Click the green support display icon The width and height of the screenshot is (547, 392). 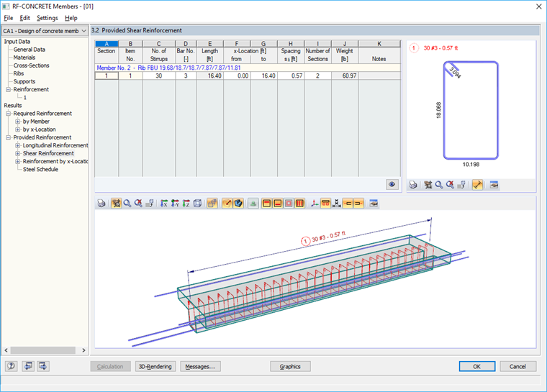(x=253, y=204)
